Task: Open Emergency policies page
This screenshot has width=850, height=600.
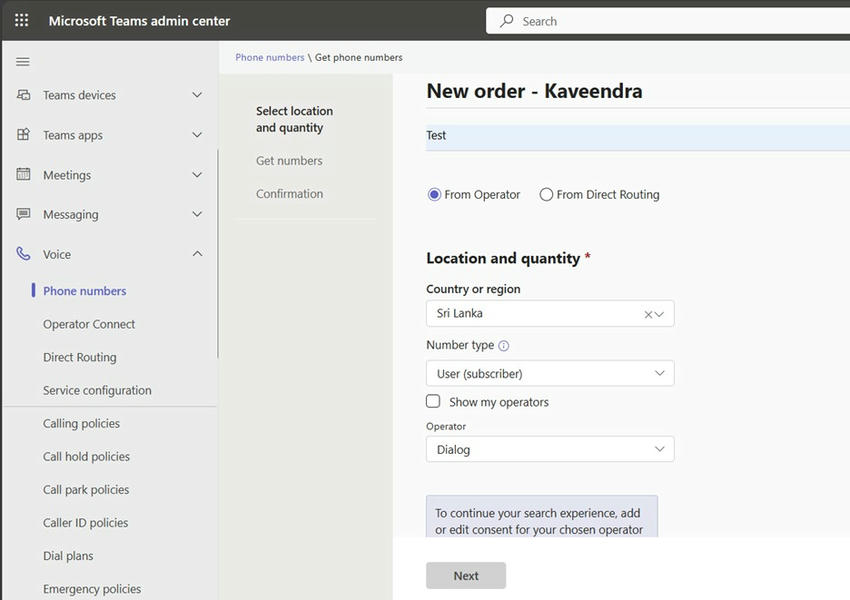Action: [x=92, y=589]
